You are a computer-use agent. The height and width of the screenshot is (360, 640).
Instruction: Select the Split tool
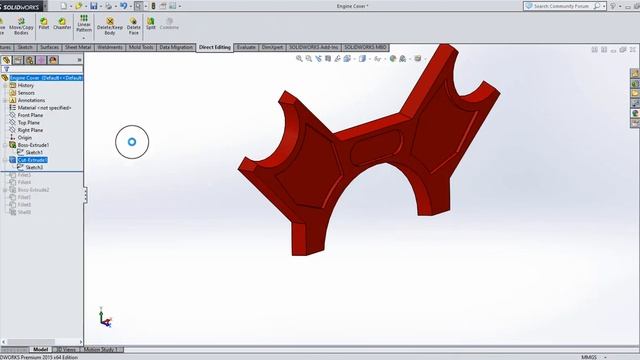151,23
